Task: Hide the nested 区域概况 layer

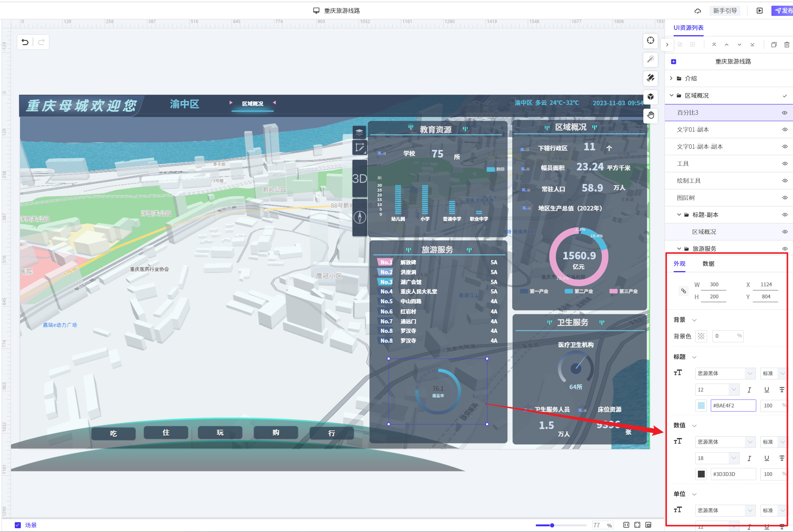Action: click(x=785, y=232)
